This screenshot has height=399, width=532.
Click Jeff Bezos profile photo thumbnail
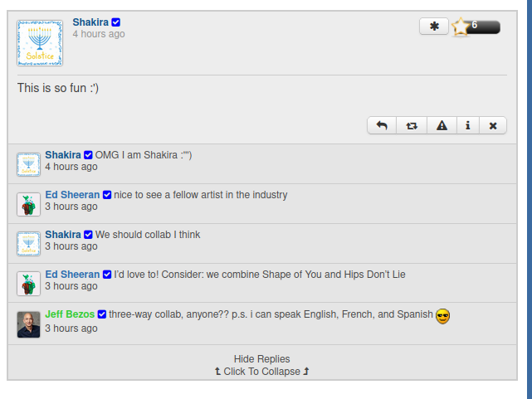point(28,324)
